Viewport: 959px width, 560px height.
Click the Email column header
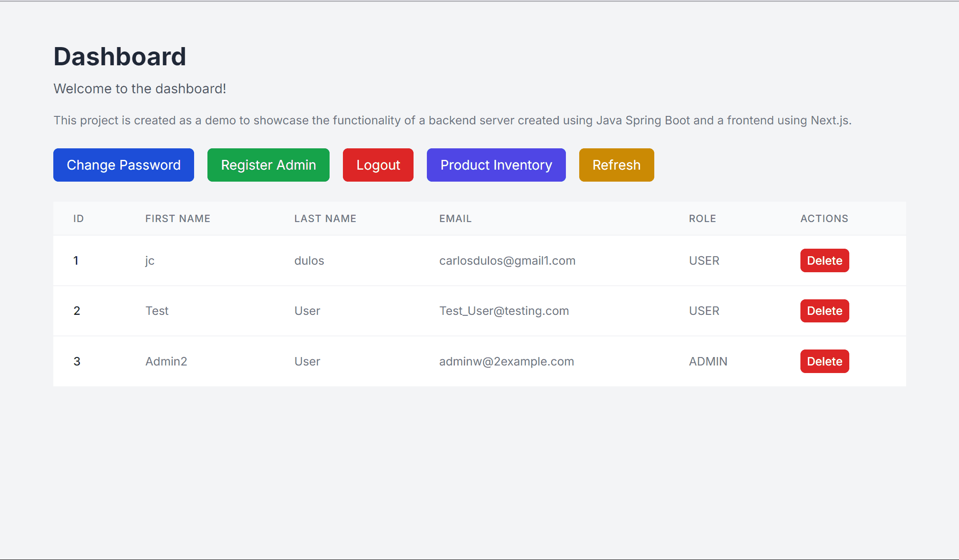coord(455,218)
